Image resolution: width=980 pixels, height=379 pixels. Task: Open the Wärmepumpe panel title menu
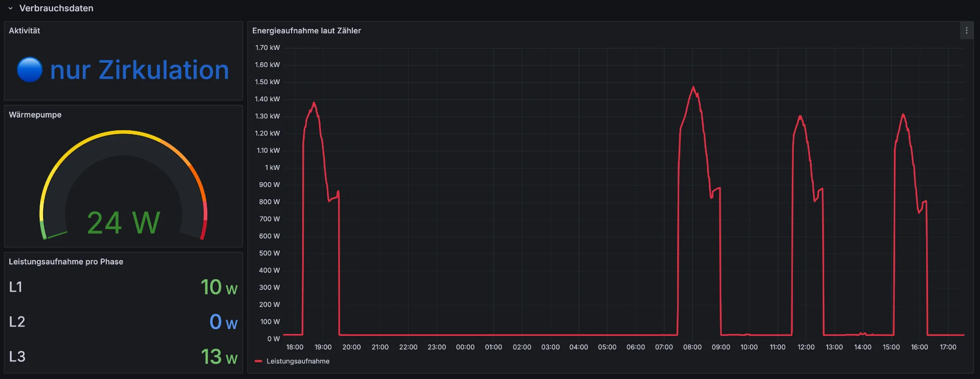coord(35,115)
